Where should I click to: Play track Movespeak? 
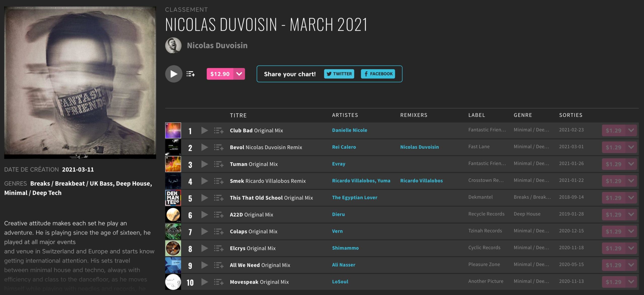pyautogui.click(x=205, y=282)
